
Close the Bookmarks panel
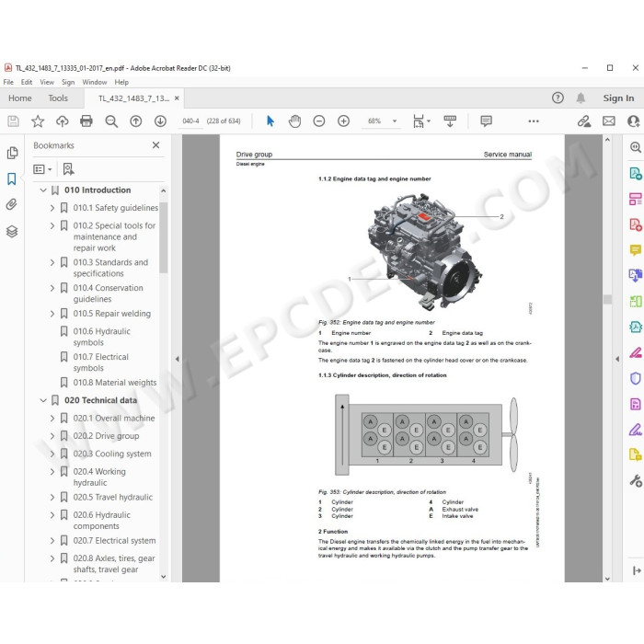pyautogui.click(x=155, y=145)
